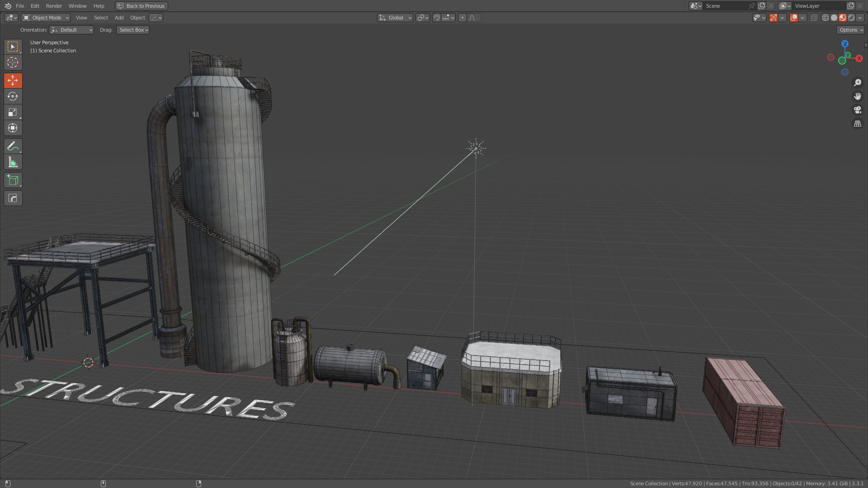Select the Measure tool
This screenshot has width=868, height=488.
click(x=13, y=162)
